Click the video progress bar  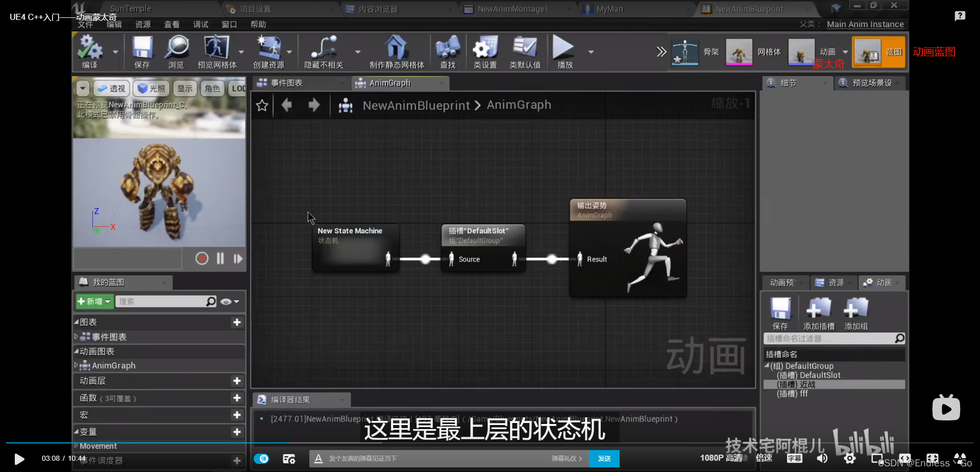coord(490,442)
